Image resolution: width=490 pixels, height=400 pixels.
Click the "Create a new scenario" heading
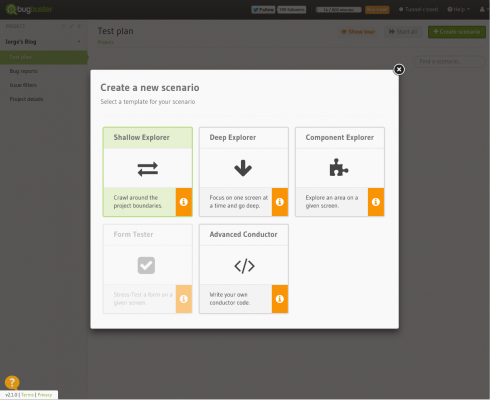click(x=150, y=88)
